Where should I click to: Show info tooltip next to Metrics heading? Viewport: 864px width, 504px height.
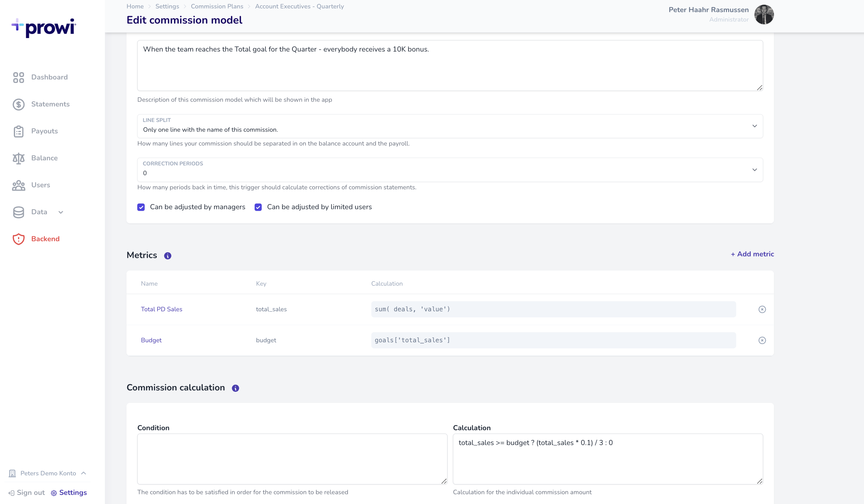point(168,256)
